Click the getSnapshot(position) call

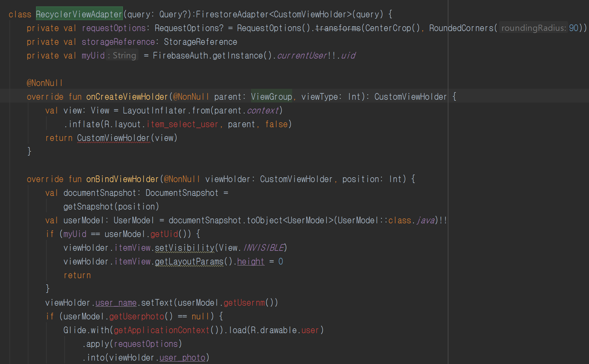(111, 207)
